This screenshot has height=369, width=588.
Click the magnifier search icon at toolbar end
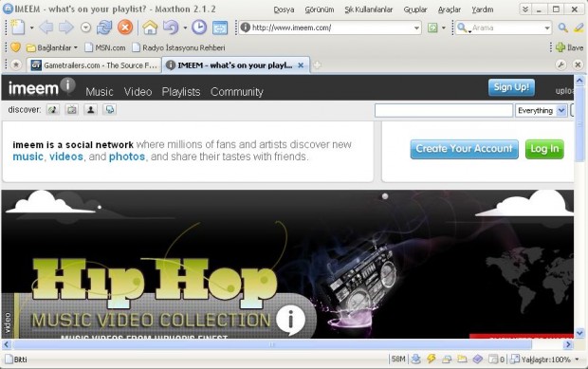pyautogui.click(x=563, y=28)
